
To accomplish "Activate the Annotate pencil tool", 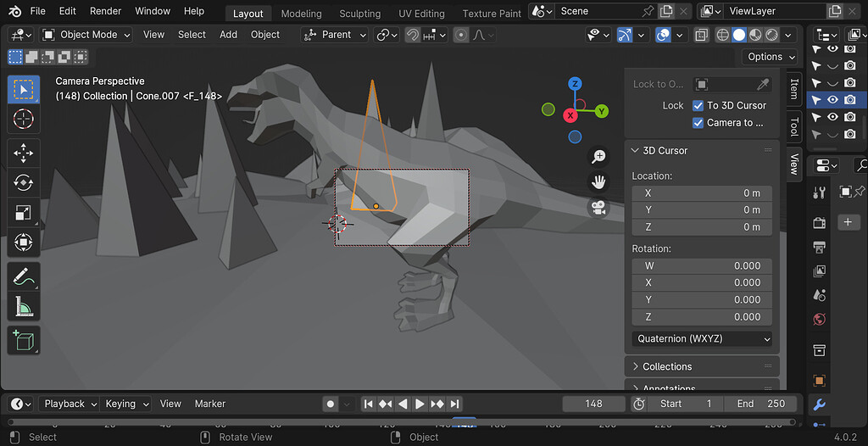I will coord(24,276).
